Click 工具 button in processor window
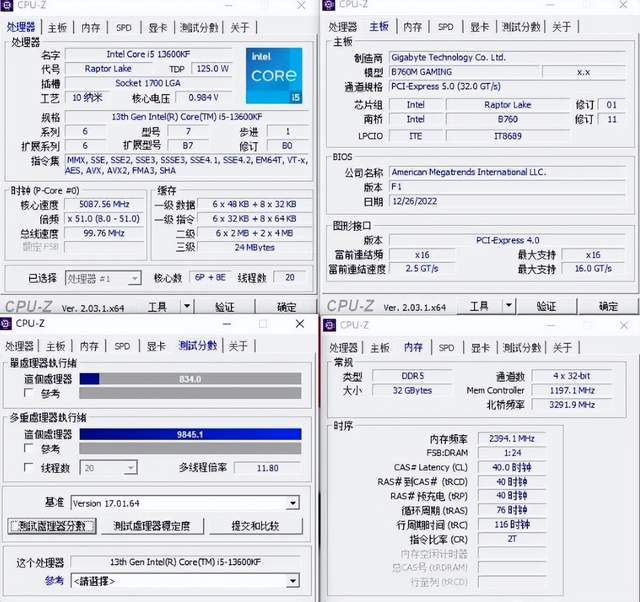 click(x=158, y=307)
